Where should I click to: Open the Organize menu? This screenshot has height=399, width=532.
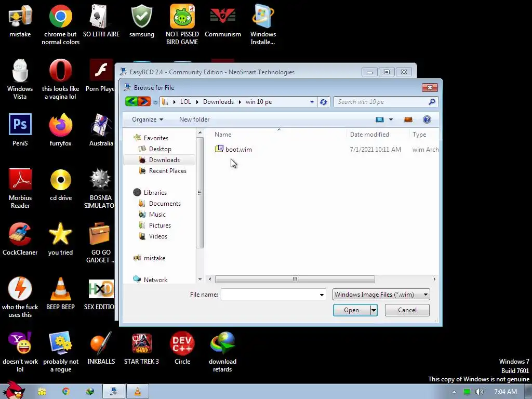[x=148, y=119]
